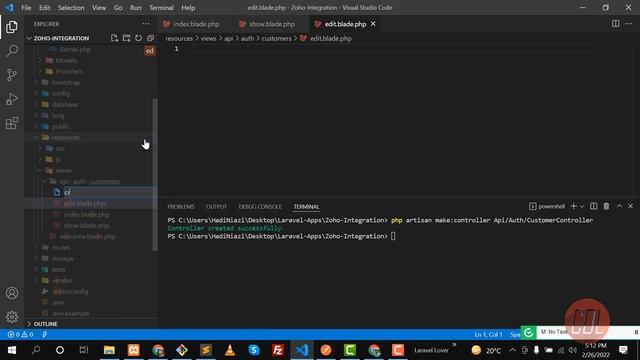Open the Edit menu
The height and width of the screenshot is (360, 640).
44,8
